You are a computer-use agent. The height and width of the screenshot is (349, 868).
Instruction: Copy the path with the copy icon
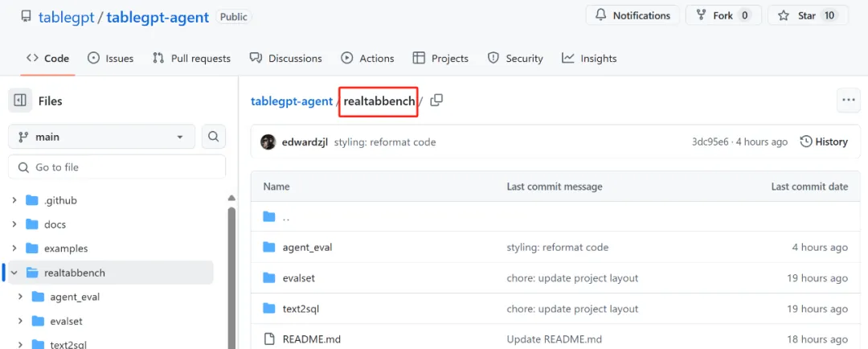[436, 101]
